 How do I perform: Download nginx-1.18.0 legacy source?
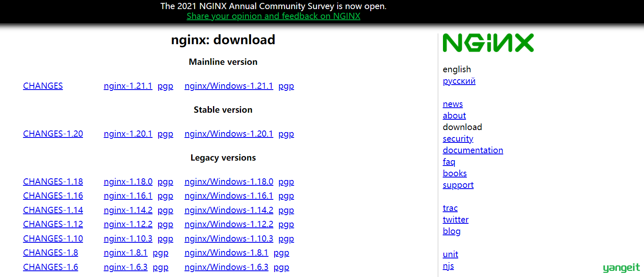coord(128,182)
